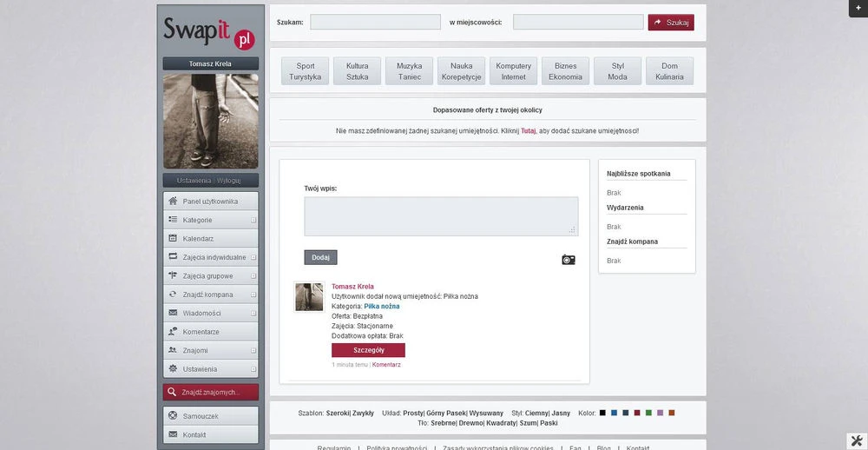Expand the Wiadomości submenu arrow
868x450 pixels.
coord(253,313)
